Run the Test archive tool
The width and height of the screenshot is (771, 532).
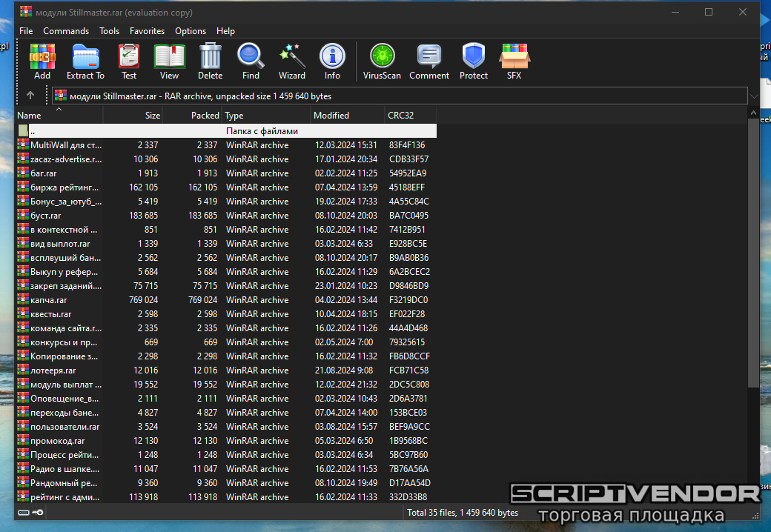(129, 61)
